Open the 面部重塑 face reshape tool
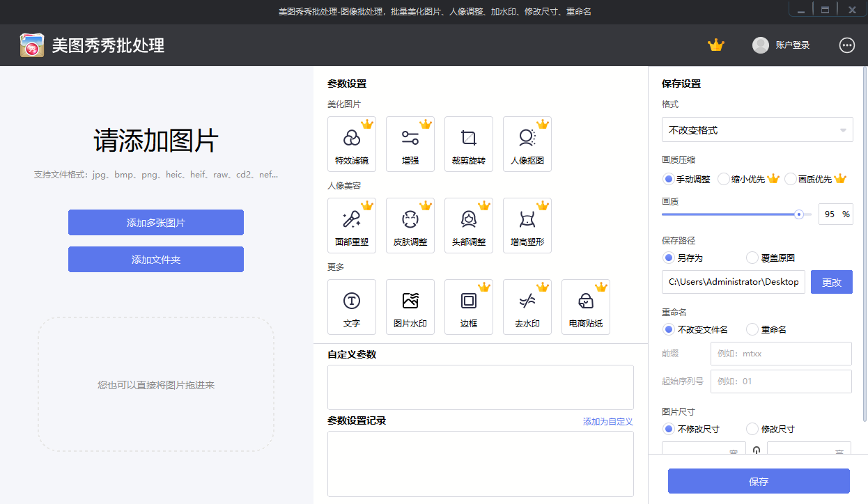This screenshot has height=504, width=868. point(352,226)
